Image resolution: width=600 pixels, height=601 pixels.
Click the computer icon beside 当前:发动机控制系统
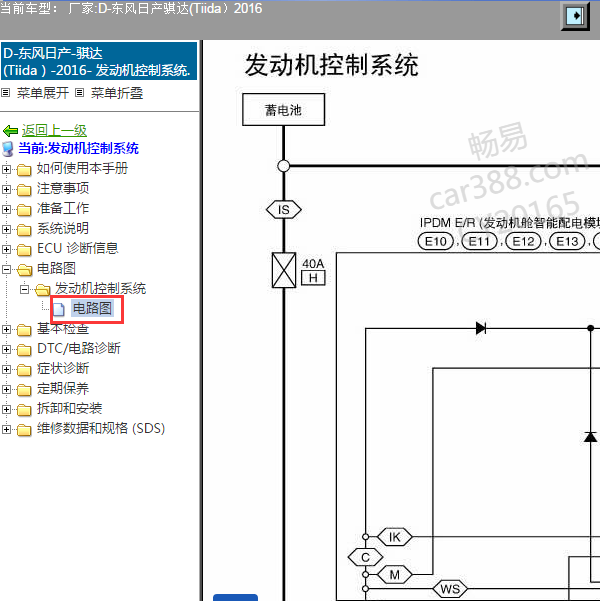[8, 149]
